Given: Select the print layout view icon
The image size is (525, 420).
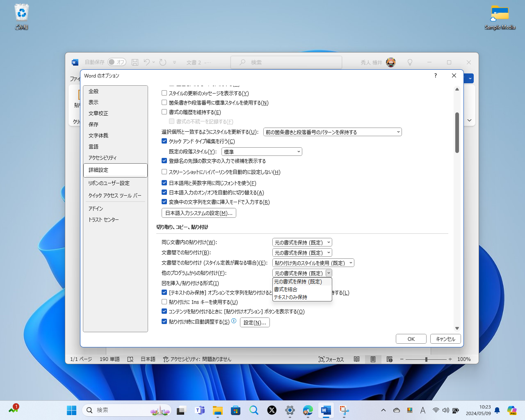Looking at the screenshot, I should coord(373,359).
